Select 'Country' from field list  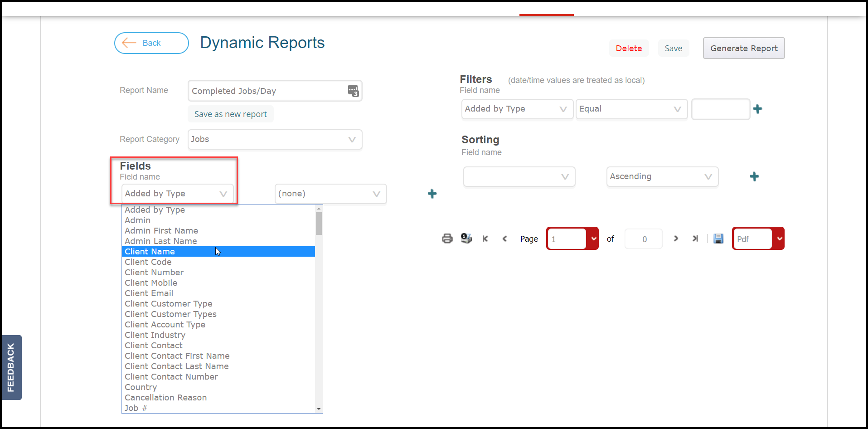point(218,387)
